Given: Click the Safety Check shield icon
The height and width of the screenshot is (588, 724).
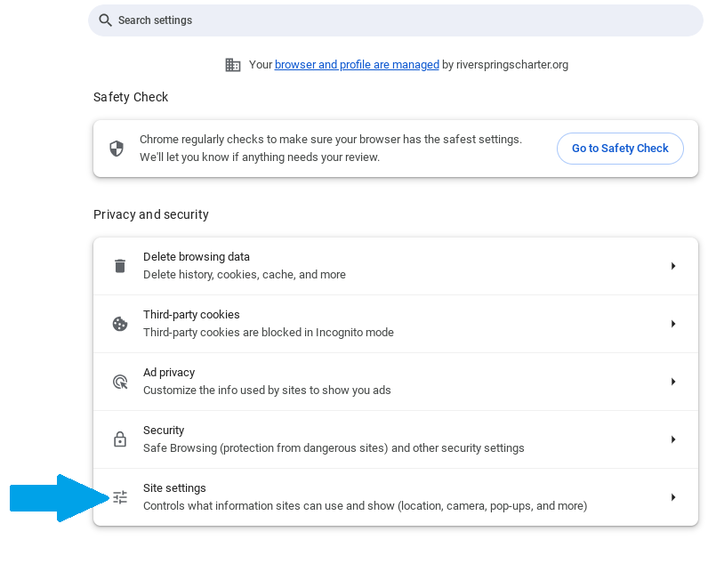Looking at the screenshot, I should pyautogui.click(x=117, y=149).
